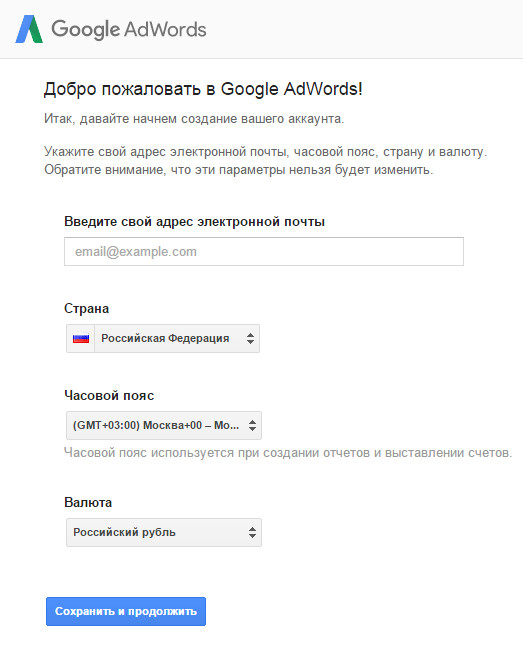
Task: Click the up-down arrows on the timezone selector
Action: coord(252,425)
